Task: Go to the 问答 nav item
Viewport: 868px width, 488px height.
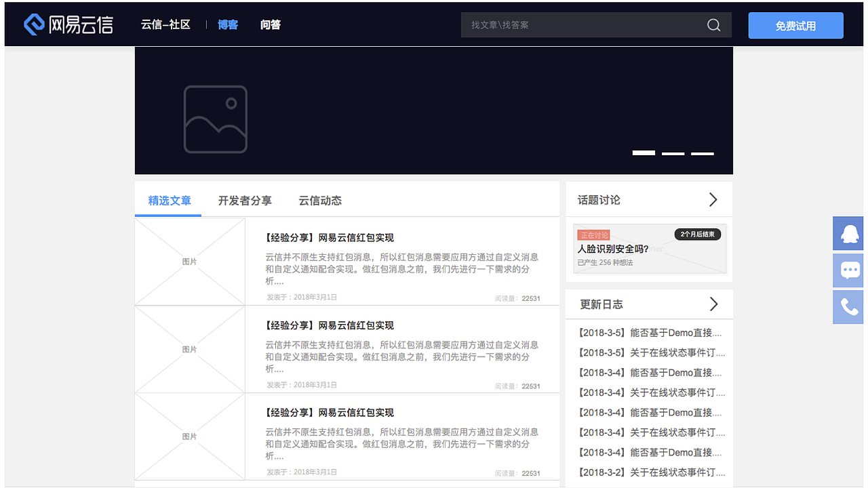Action: pos(271,24)
